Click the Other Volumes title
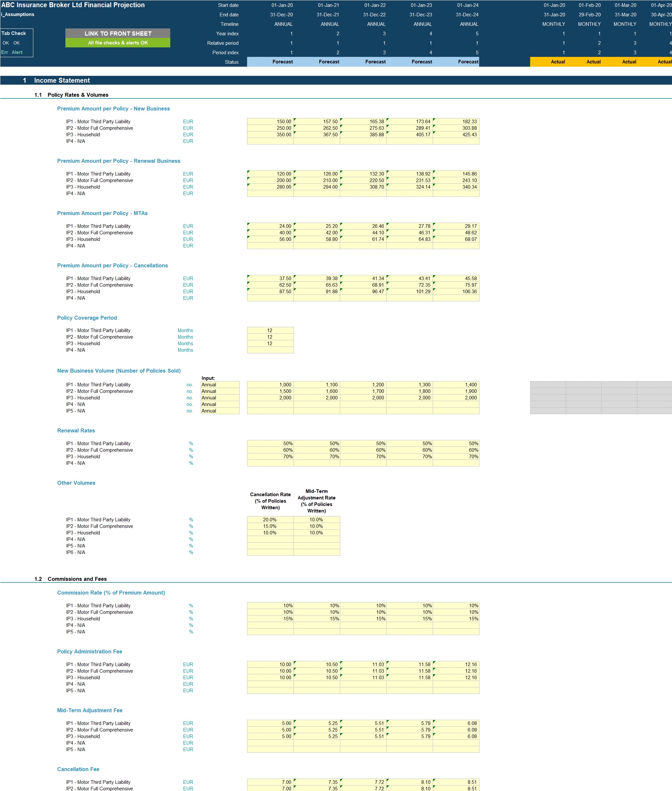The height and width of the screenshot is (791, 672). click(x=76, y=483)
